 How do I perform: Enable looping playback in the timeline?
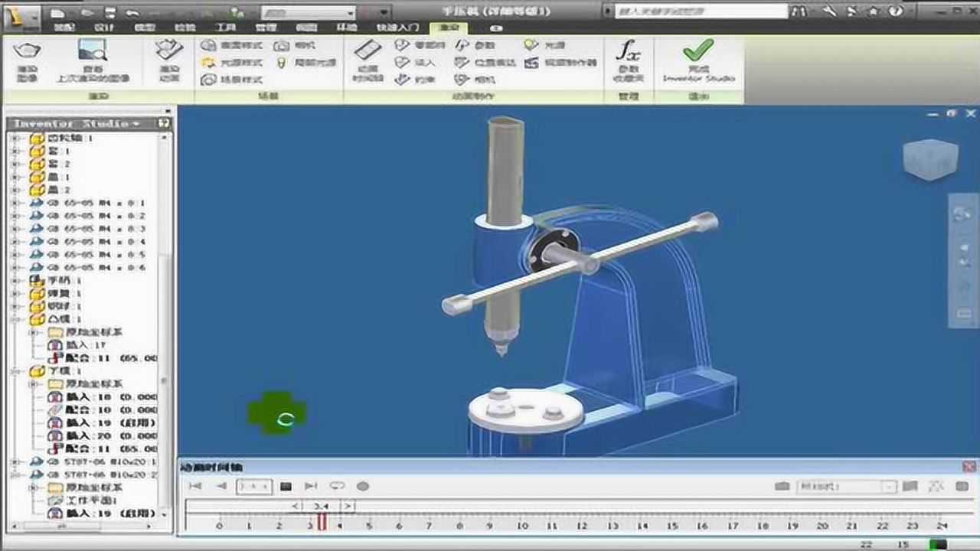(x=337, y=485)
